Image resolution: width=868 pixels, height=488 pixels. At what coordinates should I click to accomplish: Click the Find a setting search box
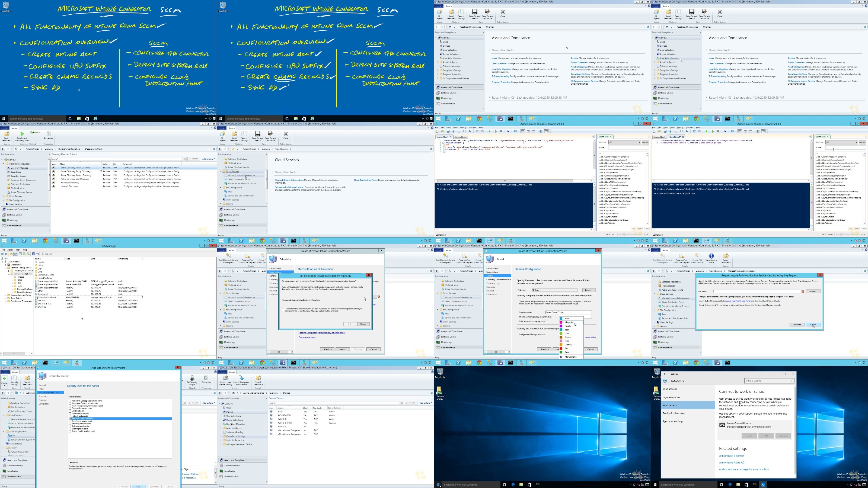pos(768,381)
